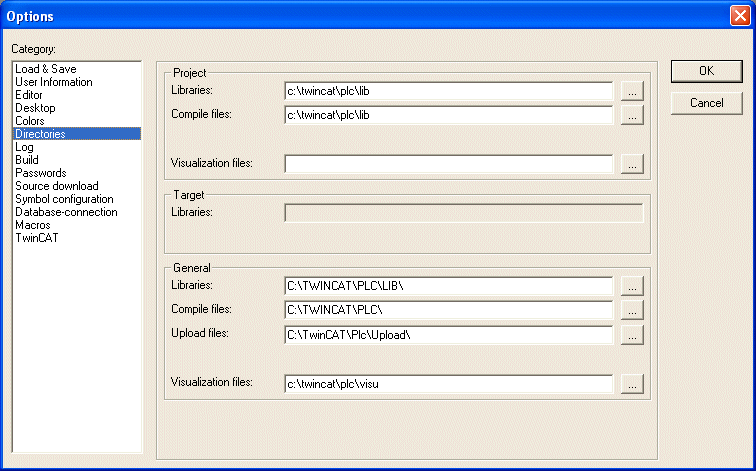756x471 pixels.
Task: Browse for General Libraries directory
Action: point(632,286)
